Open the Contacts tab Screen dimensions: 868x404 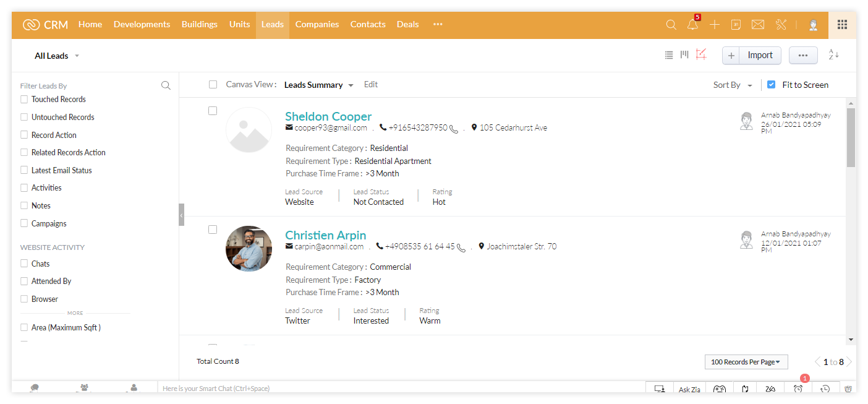click(x=368, y=24)
